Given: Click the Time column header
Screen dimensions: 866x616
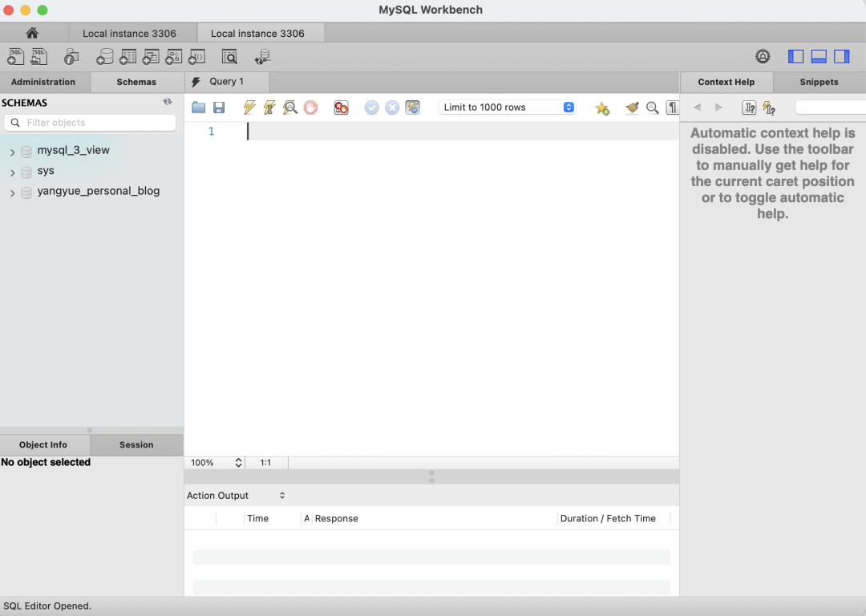Looking at the screenshot, I should pos(258,518).
